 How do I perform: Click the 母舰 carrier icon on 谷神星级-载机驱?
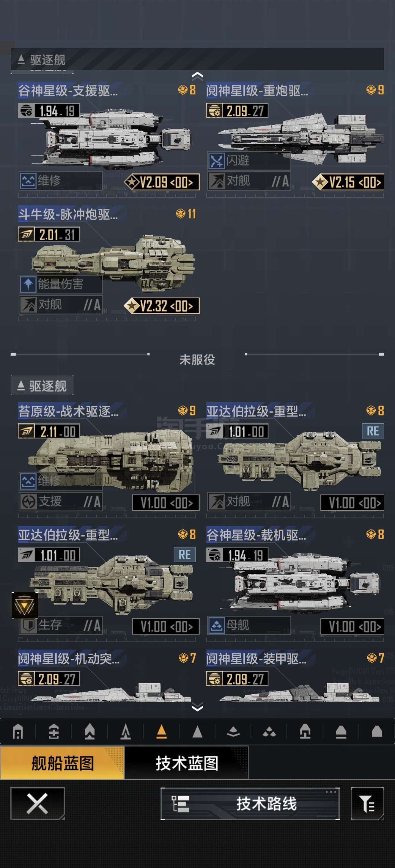[216, 625]
